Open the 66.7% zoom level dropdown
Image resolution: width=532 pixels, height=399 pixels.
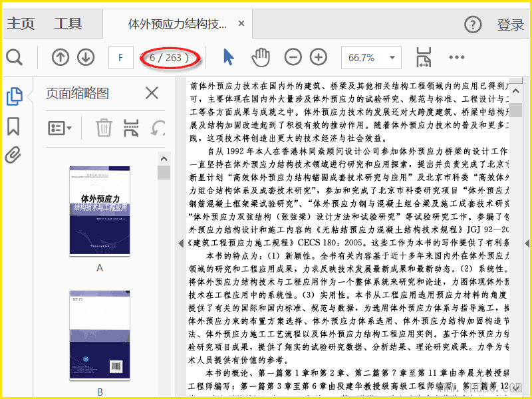tap(371, 57)
